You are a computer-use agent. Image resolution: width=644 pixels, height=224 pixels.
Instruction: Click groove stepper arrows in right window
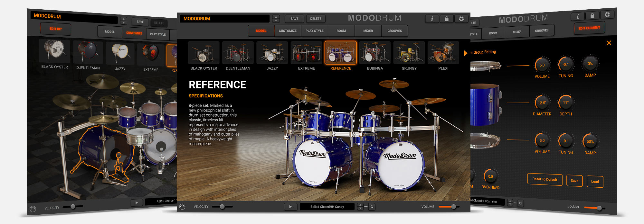(510, 202)
